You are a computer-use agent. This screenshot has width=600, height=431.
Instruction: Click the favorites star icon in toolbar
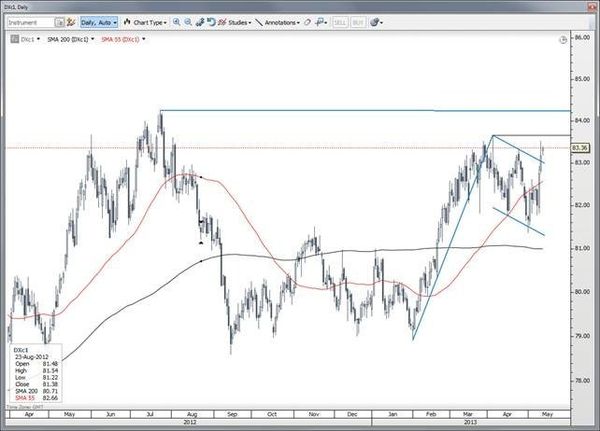pos(71,22)
